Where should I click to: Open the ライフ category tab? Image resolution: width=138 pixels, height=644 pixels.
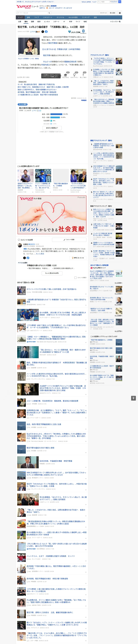pos(78,21)
